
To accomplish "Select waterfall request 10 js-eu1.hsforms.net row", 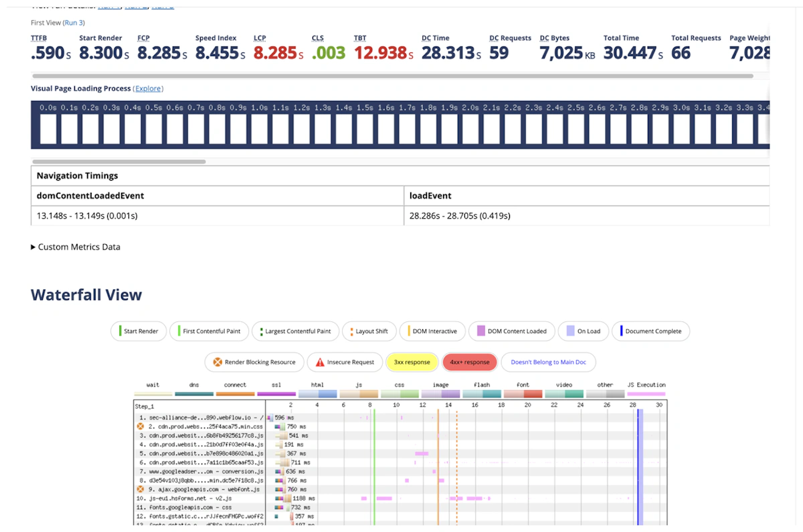I will pyautogui.click(x=400, y=498).
